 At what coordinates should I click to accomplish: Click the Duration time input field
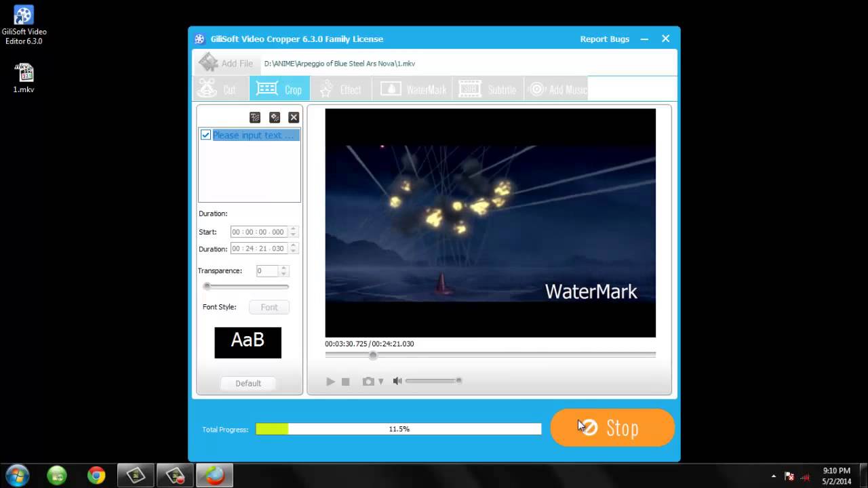(x=259, y=249)
